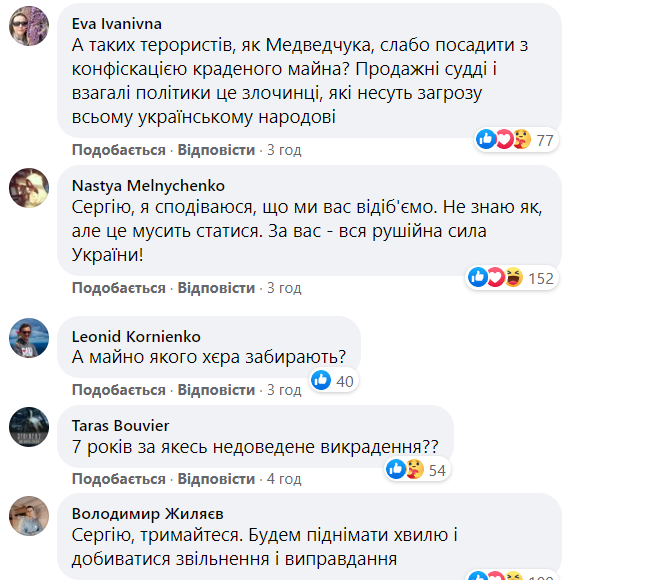Click Nastya Melnychenko's avatar
The height and width of the screenshot is (580, 652).
click(30, 186)
